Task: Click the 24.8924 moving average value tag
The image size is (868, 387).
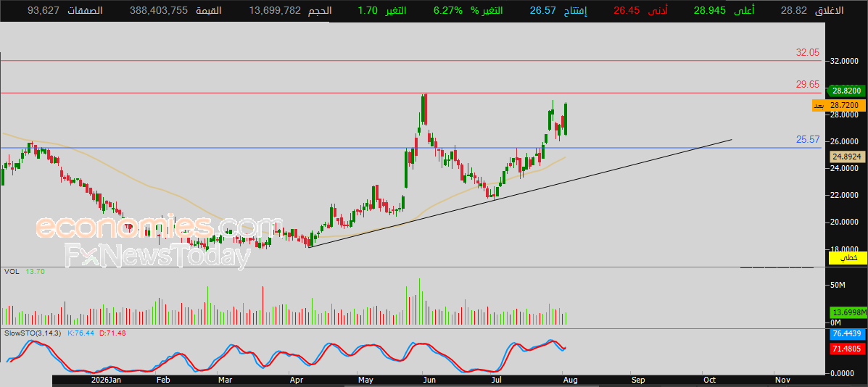Action: [847, 157]
